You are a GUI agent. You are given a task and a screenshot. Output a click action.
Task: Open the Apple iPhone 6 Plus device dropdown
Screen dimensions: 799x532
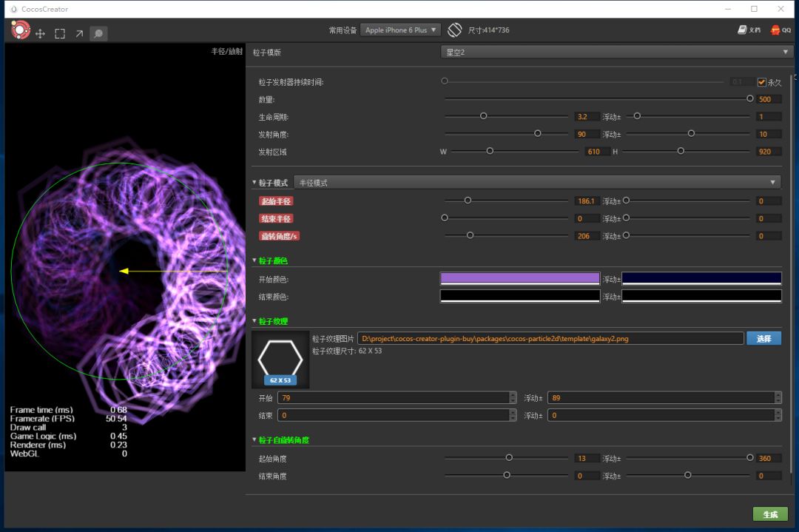click(400, 30)
